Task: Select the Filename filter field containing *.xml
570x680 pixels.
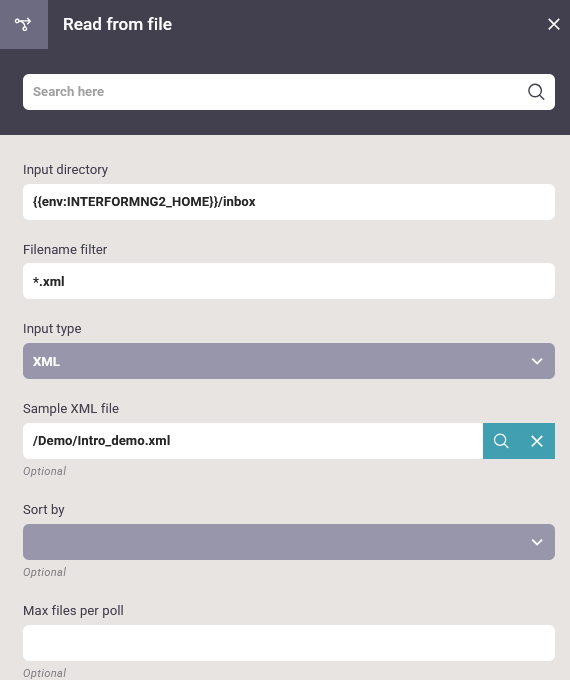Action: (x=289, y=281)
